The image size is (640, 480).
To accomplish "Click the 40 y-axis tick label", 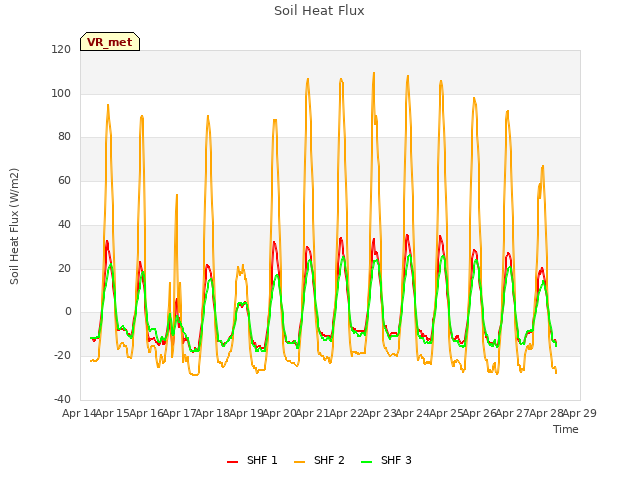I will coord(64,224).
